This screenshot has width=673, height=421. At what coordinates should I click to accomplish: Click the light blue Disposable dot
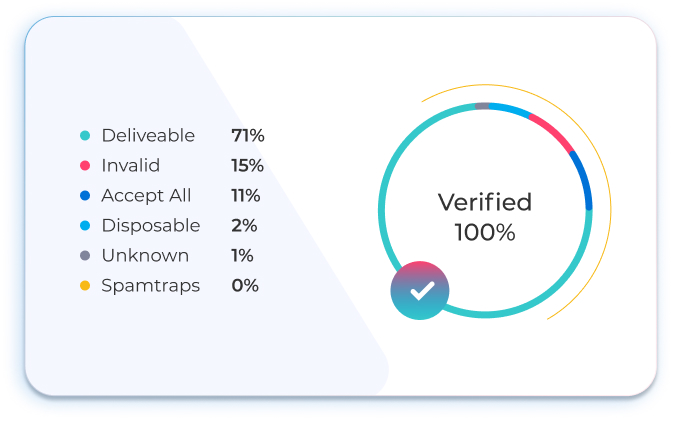click(x=85, y=226)
